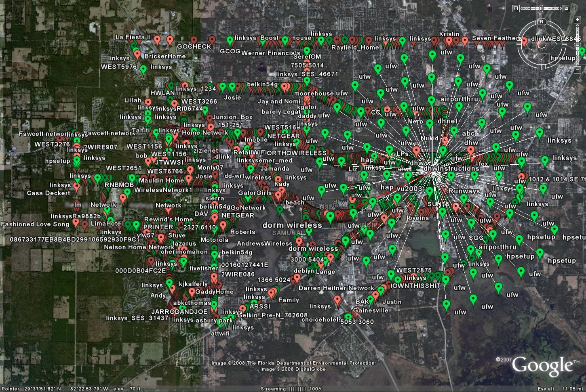Select the WEST5976 green placemark pin
This screenshot has width=586, height=392.
click(143, 69)
